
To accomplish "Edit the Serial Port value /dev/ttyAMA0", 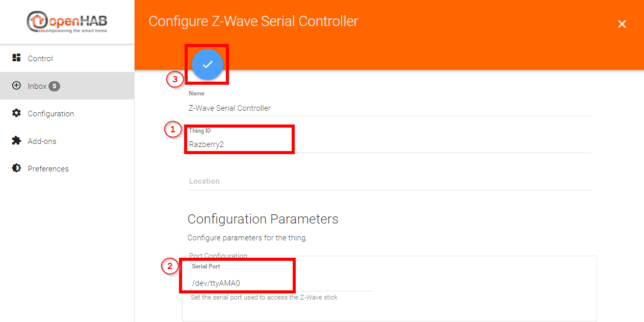I will 237,283.
